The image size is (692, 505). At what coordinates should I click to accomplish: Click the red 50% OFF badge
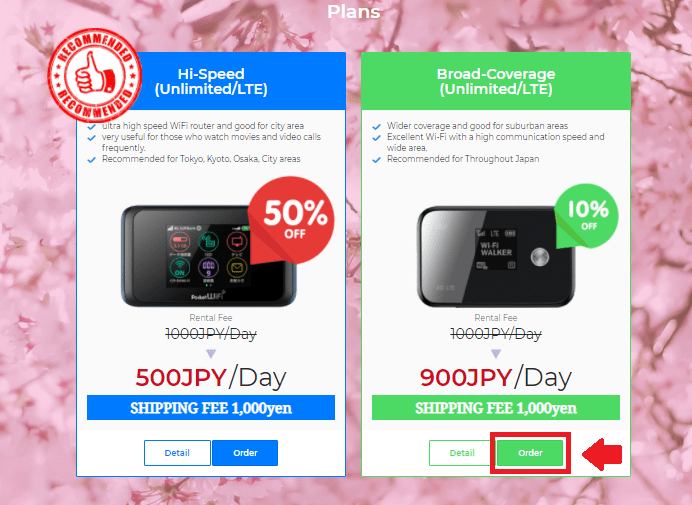(x=291, y=220)
